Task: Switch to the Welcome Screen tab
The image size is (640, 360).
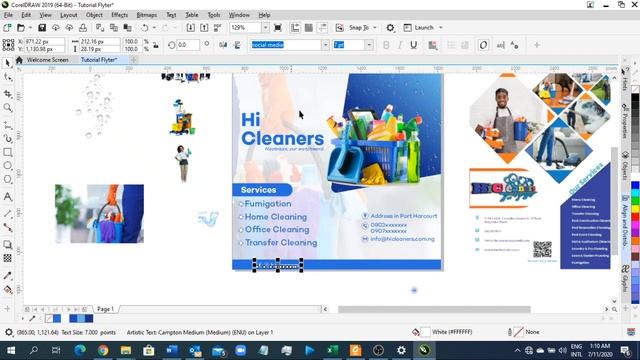Action: [47, 60]
